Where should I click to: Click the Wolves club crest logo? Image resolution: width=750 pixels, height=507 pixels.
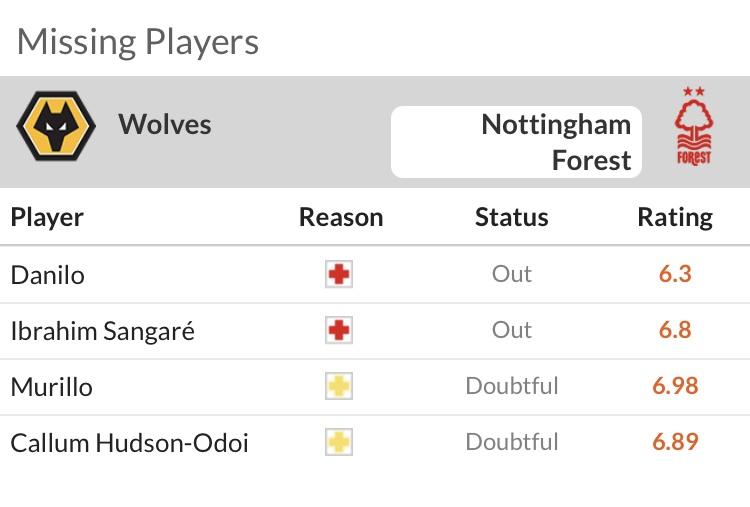pyautogui.click(x=56, y=126)
